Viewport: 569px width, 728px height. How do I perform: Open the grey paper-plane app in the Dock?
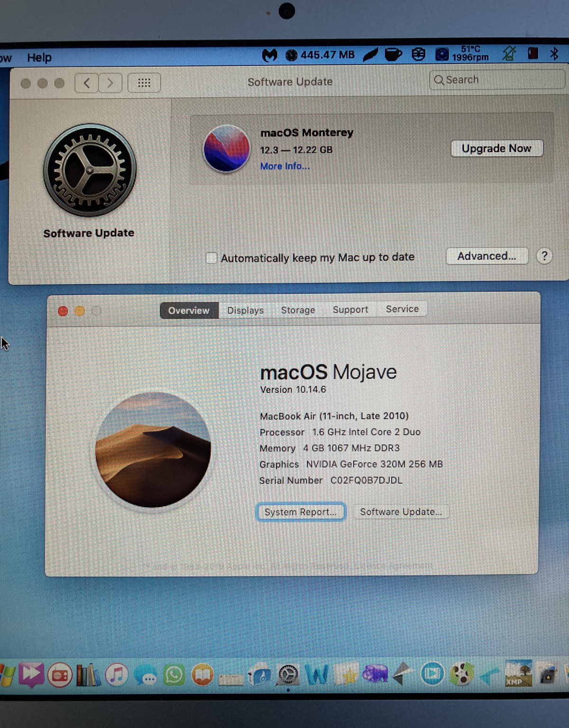403,674
